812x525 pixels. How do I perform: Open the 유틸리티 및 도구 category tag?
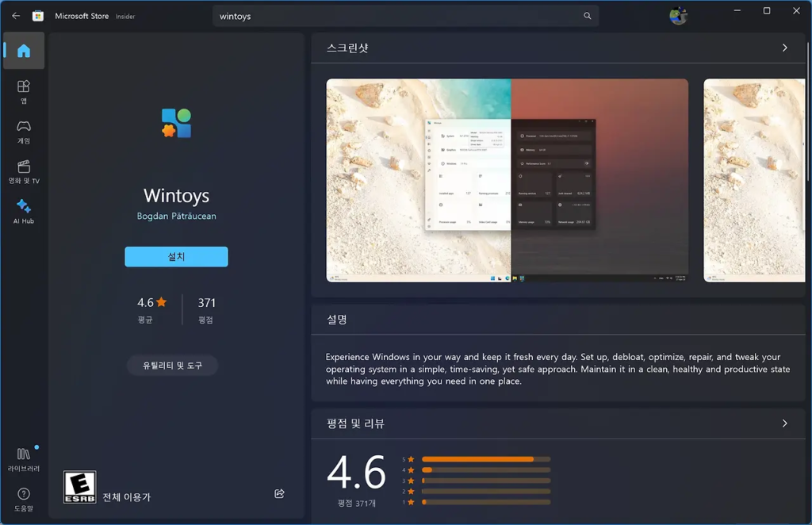(172, 366)
